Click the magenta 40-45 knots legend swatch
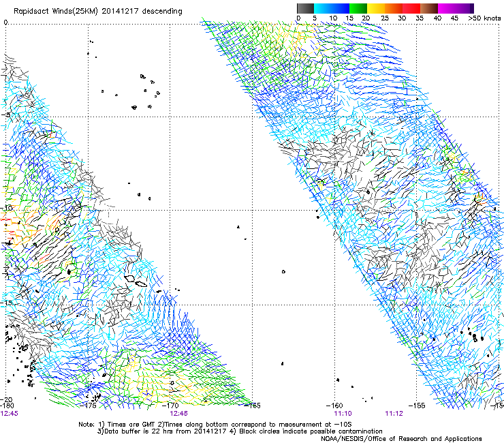The width and height of the screenshot is (504, 443). [447, 8]
